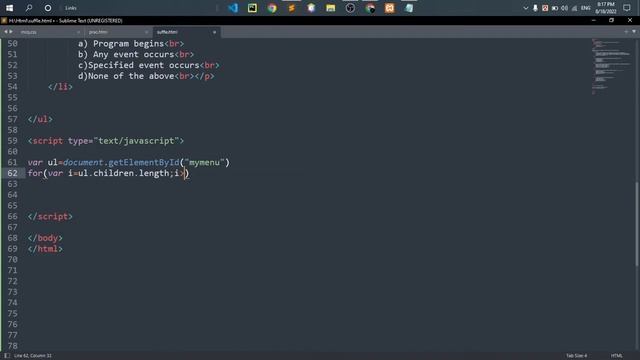Click 'd)None of the above' line
Image resolution: width=640 pixels, height=360 pixels.
click(x=146, y=76)
